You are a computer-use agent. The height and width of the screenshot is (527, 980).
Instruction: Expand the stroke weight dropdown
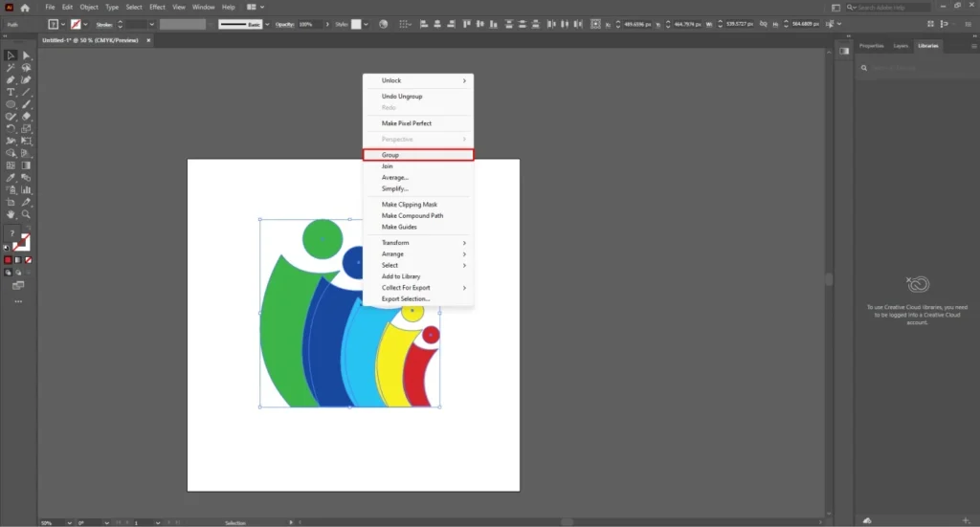(x=151, y=24)
